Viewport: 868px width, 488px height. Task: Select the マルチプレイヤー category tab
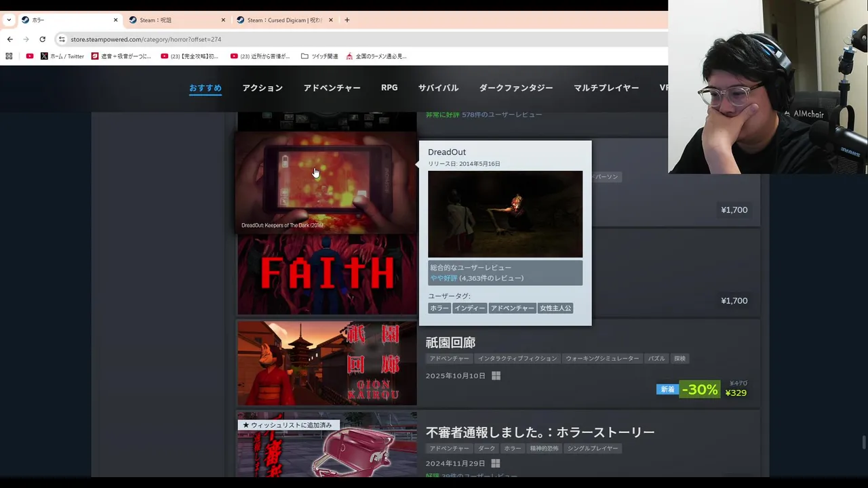[606, 88]
